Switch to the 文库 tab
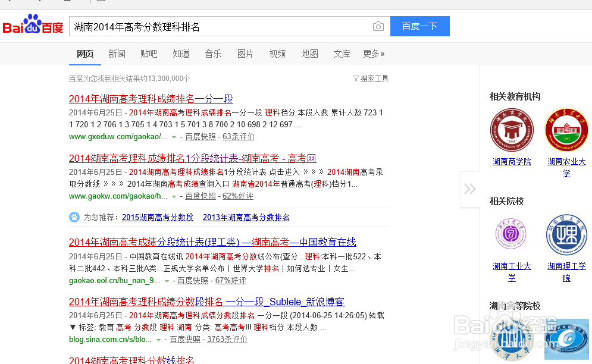The image size is (592, 364). 342,54
